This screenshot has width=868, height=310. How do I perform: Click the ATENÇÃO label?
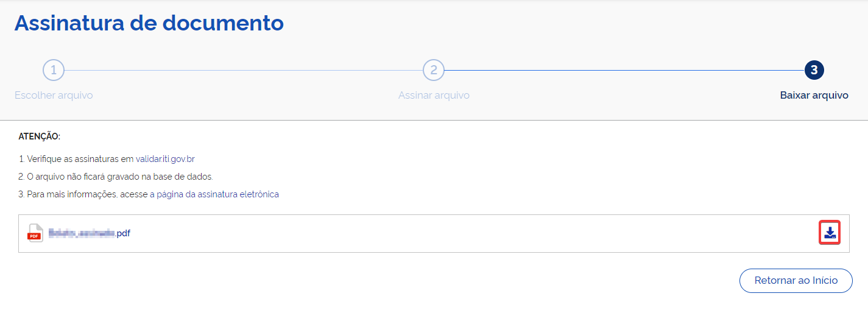coord(40,136)
